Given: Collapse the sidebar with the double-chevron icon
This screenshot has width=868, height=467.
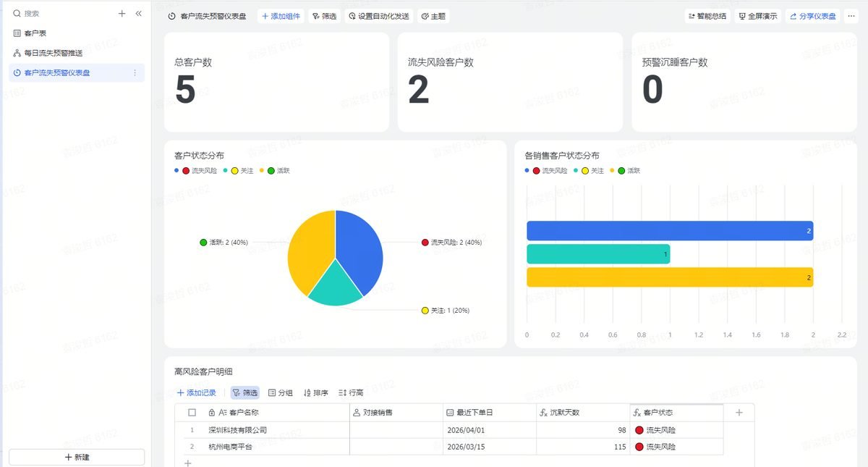Looking at the screenshot, I should pos(138,13).
